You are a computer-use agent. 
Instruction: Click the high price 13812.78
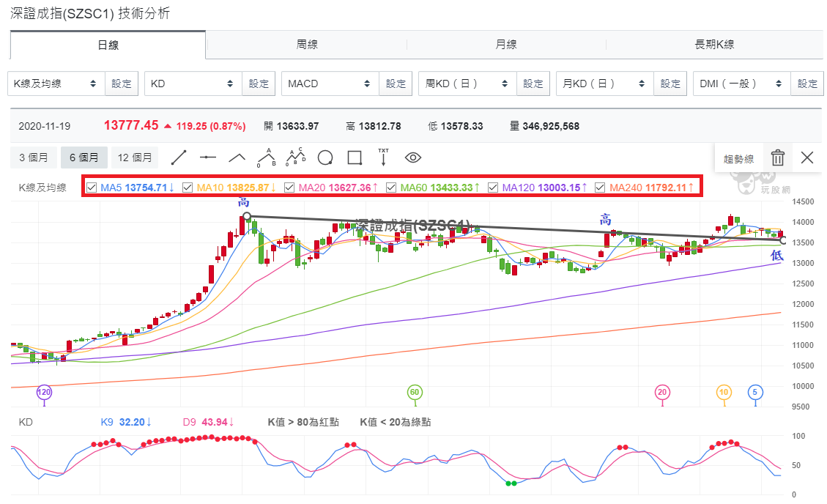(x=379, y=127)
